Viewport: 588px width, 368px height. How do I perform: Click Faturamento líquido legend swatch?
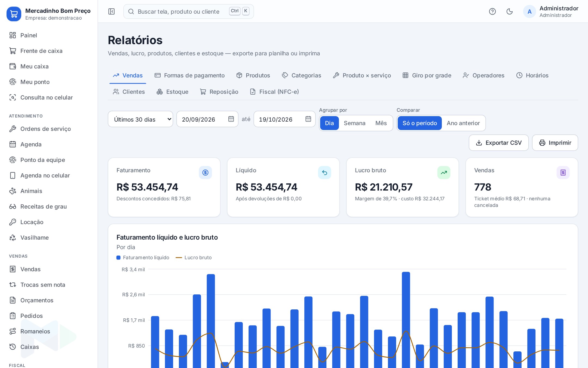tap(118, 258)
